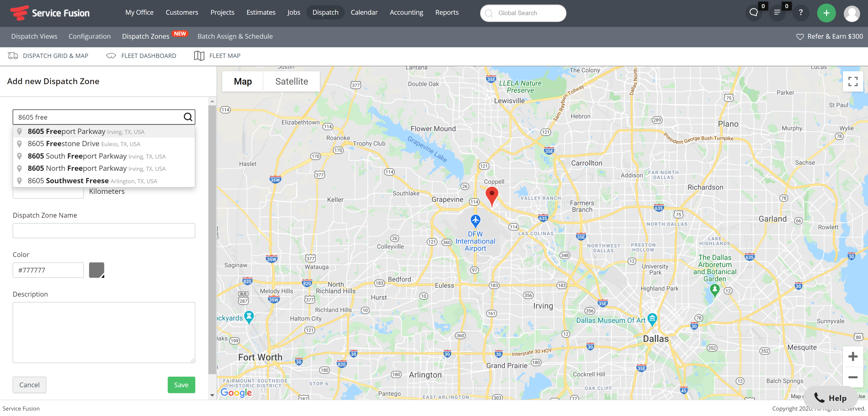Open Batch Assign & Schedule

(235, 36)
